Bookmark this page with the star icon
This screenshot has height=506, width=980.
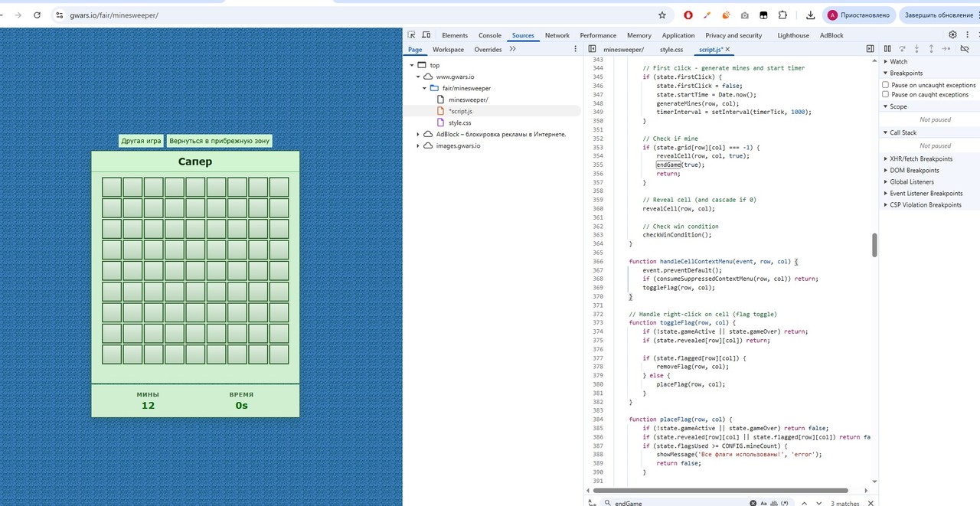click(x=662, y=15)
